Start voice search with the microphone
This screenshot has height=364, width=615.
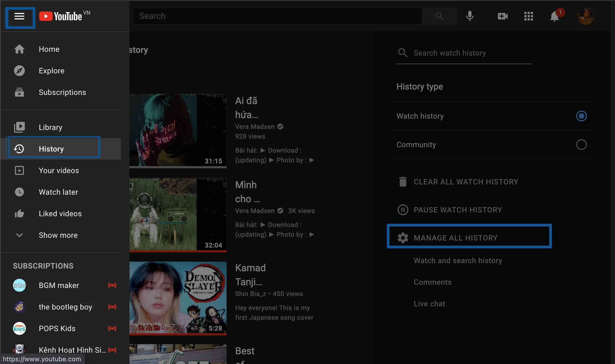(470, 16)
